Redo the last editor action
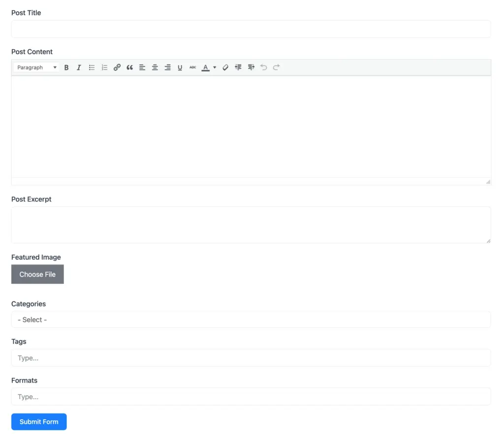Viewport: 504px width, 439px height. pyautogui.click(x=276, y=68)
